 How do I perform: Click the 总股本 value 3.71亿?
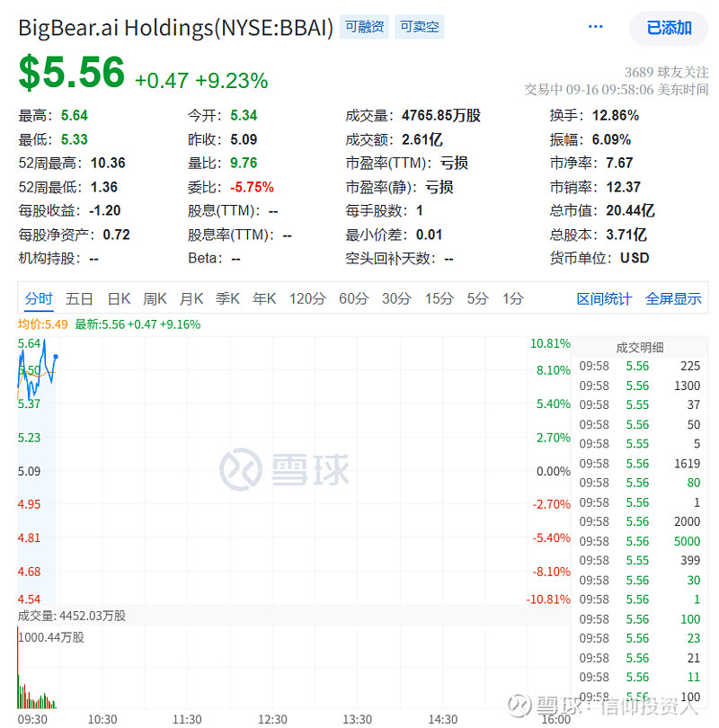tap(626, 235)
